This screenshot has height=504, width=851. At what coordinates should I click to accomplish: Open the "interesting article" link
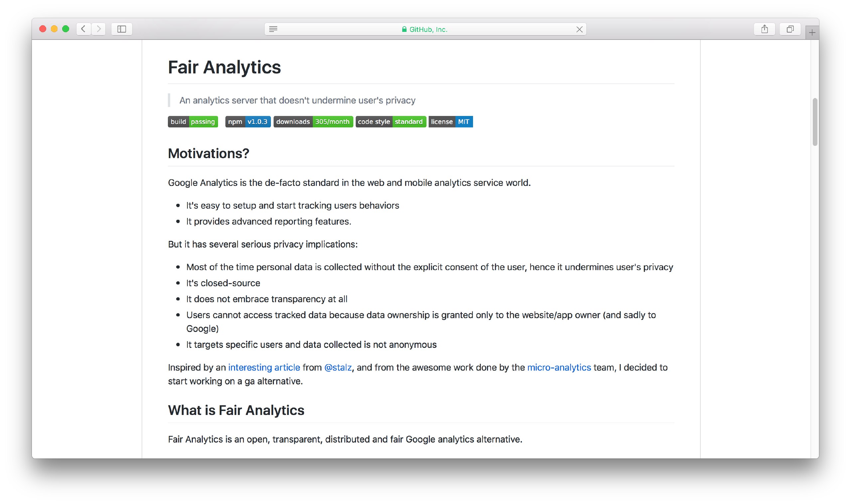pos(264,367)
